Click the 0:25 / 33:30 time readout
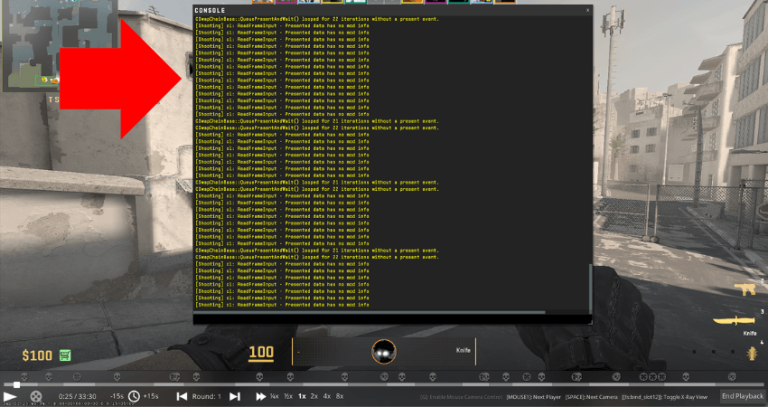This screenshot has height=407, width=768. pos(77,396)
